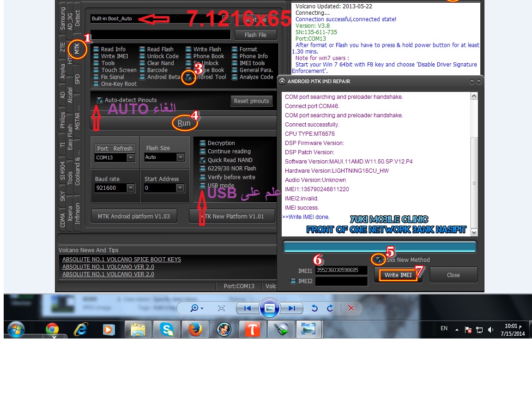Enable the IMEI2 checkbox
The width and height of the screenshot is (532, 399).
(293, 281)
